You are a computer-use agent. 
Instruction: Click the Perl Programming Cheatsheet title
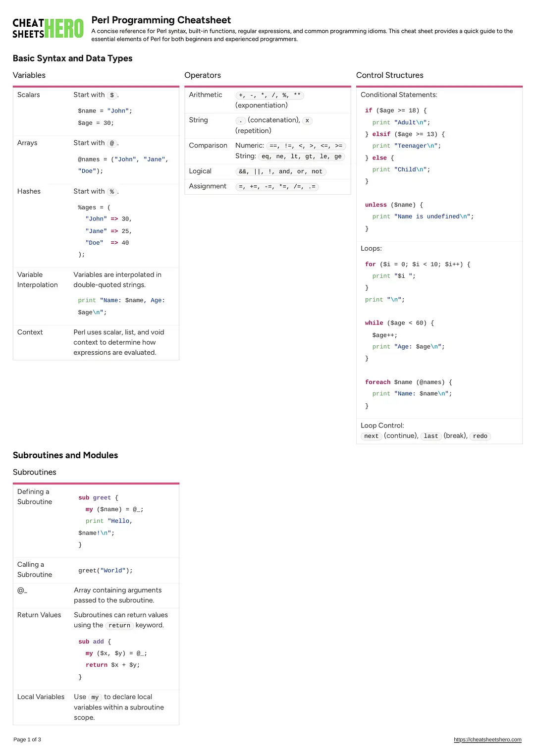point(161,20)
